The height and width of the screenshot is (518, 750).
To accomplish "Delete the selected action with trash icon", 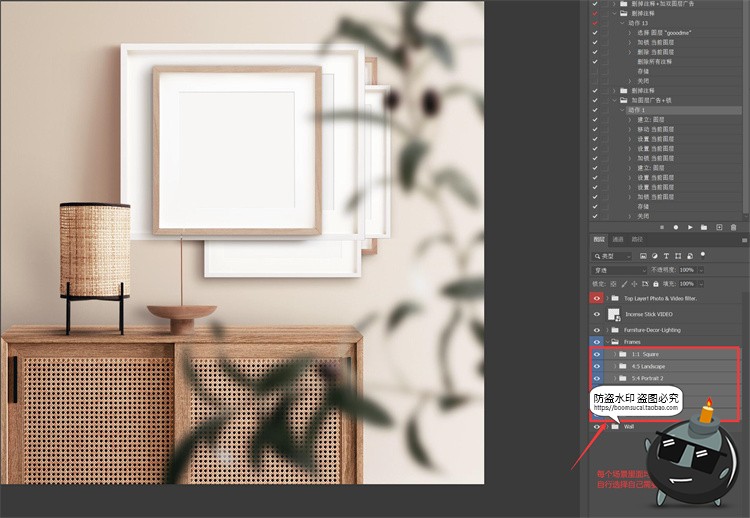I will 733,227.
